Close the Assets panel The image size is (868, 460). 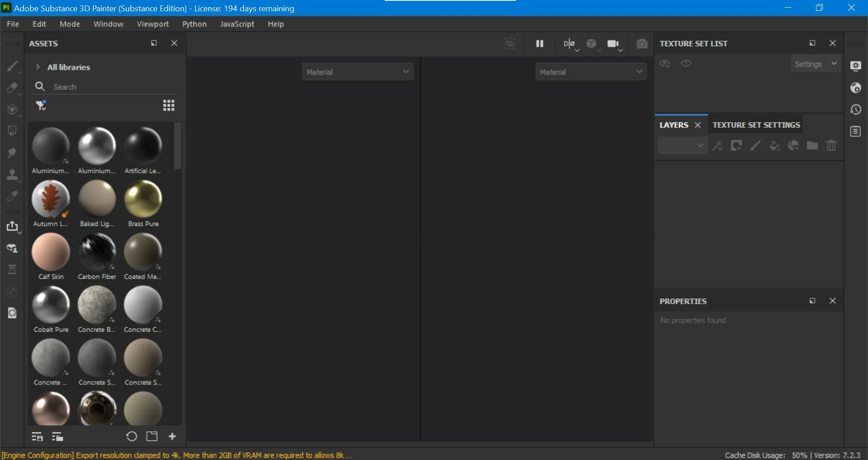coord(174,43)
